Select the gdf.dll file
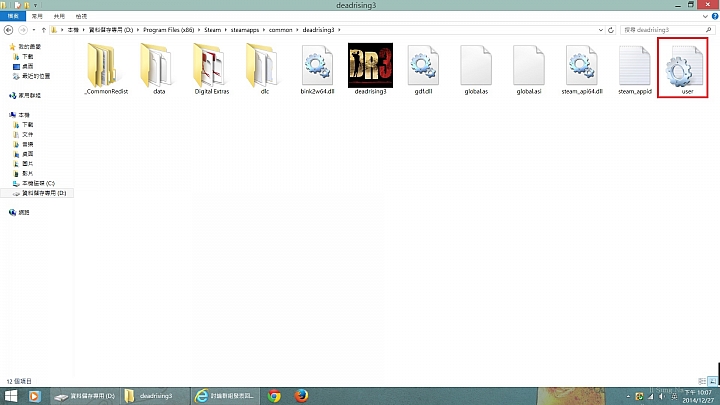The width and height of the screenshot is (720, 405). (x=423, y=69)
